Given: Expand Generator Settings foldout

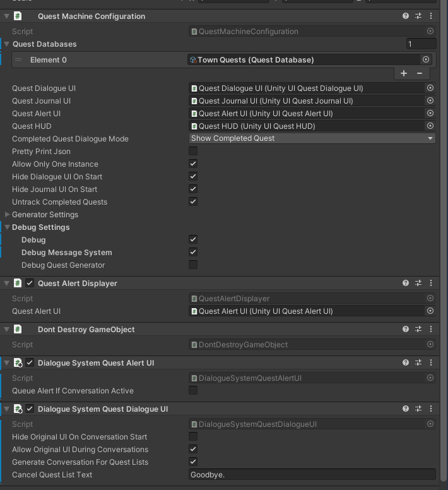Looking at the screenshot, I should pyautogui.click(x=7, y=215).
